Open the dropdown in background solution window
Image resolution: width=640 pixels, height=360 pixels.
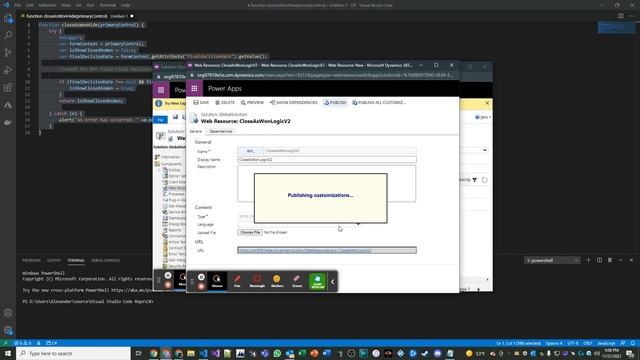(x=484, y=150)
